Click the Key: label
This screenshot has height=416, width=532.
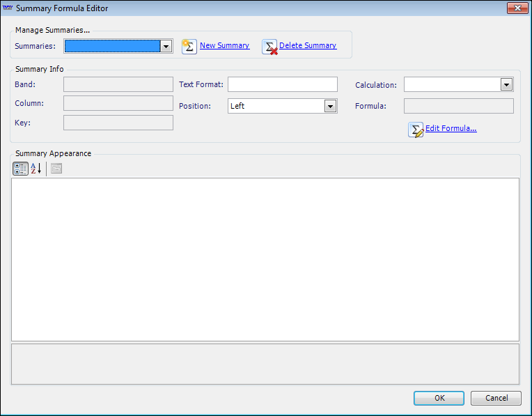click(23, 123)
